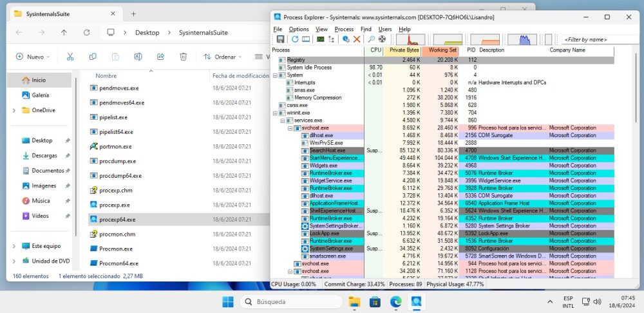Screen dimensions: 644x313
Task: Collapse svchost.exe PID 1128 node
Action: pos(290,271)
